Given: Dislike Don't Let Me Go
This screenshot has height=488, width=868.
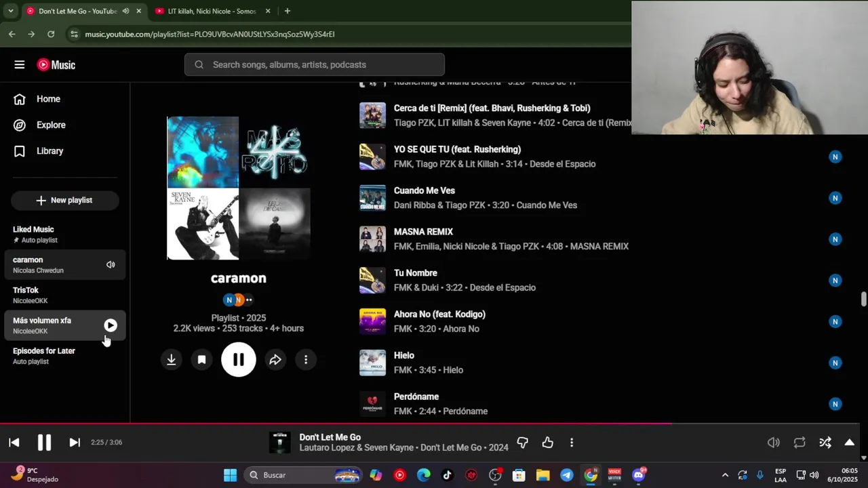Looking at the screenshot, I should (x=522, y=443).
